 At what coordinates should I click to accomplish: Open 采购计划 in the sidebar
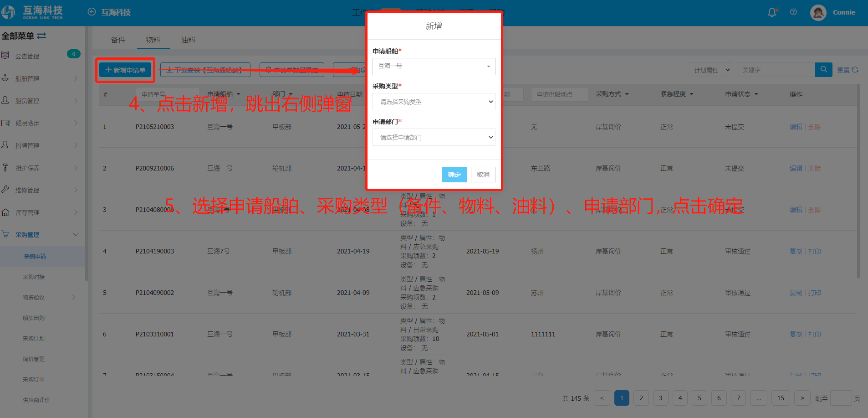click(34, 338)
